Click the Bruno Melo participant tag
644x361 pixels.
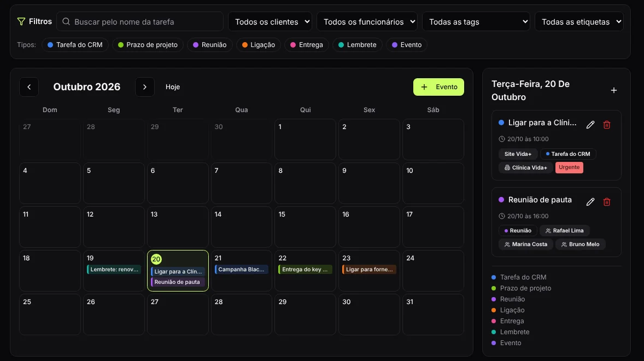[581, 244]
